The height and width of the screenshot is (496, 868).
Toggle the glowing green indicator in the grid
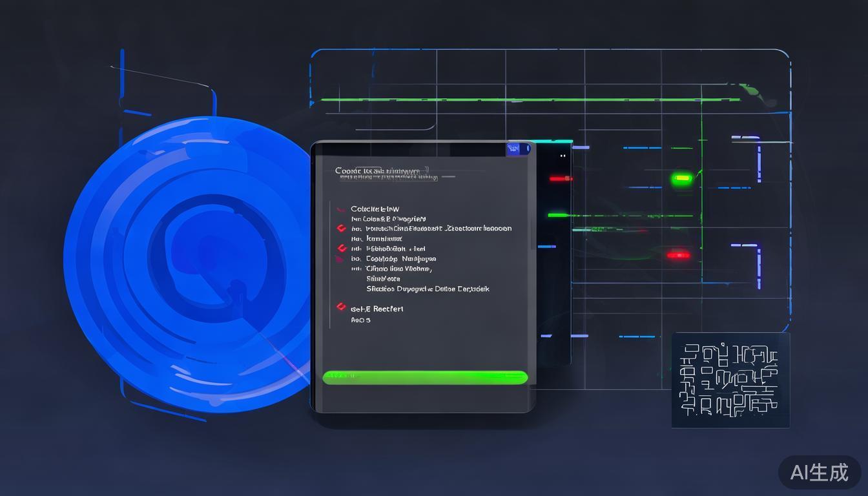pos(681,178)
